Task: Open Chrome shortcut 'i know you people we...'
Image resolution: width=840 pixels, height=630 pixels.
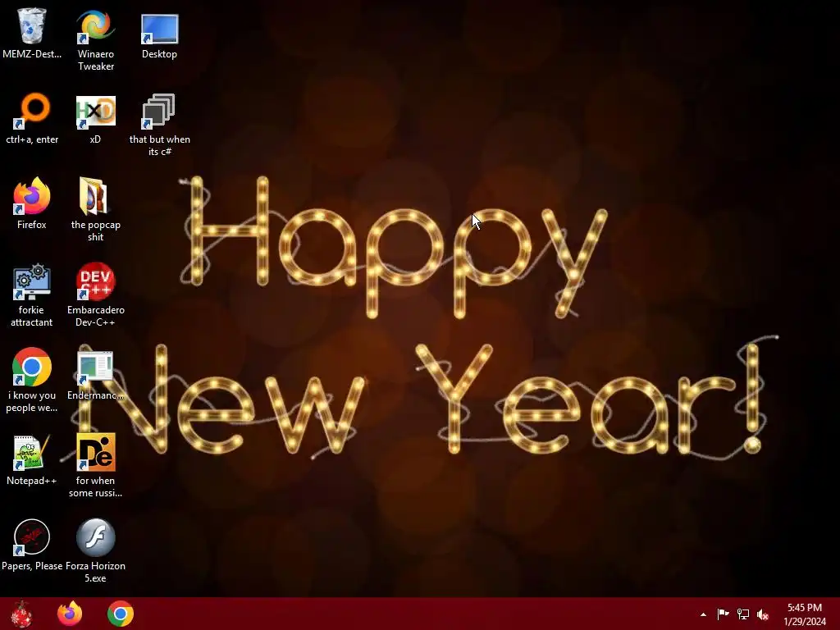Action: (32, 367)
